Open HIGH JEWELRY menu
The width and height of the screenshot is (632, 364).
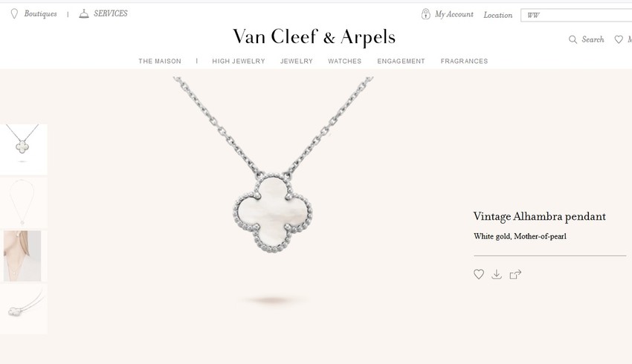pyautogui.click(x=239, y=61)
